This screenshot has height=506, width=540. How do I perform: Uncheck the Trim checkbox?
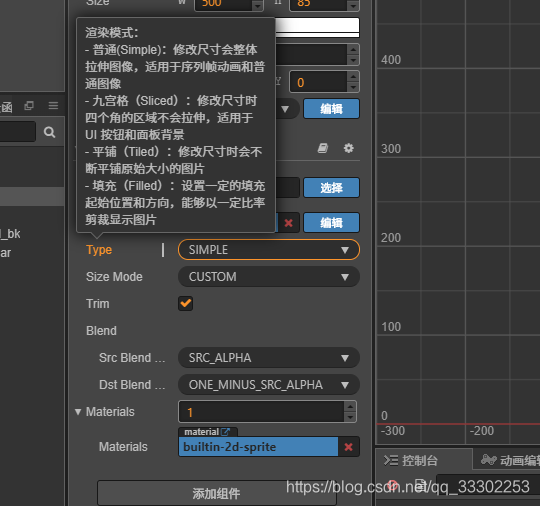(186, 304)
